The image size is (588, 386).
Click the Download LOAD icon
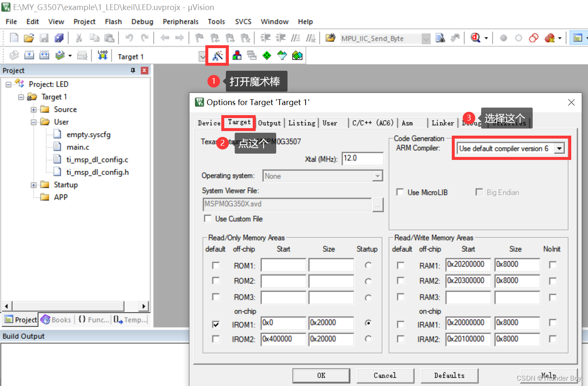(x=103, y=55)
